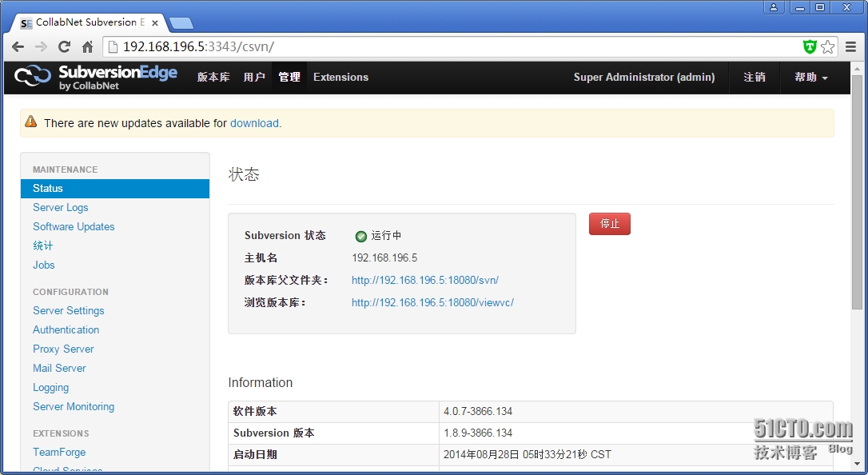Image resolution: width=868 pixels, height=475 pixels.
Task: Click the Chrome user profile icon
Action: click(x=774, y=8)
